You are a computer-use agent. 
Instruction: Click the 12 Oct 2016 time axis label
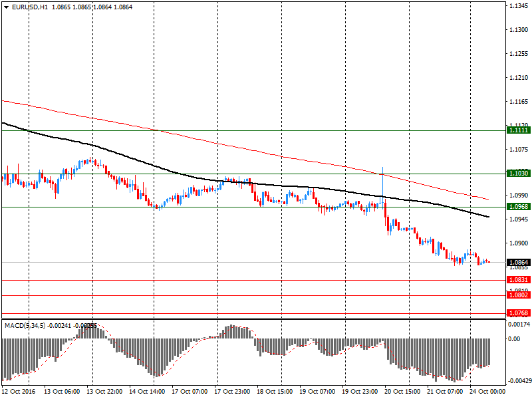(x=19, y=392)
